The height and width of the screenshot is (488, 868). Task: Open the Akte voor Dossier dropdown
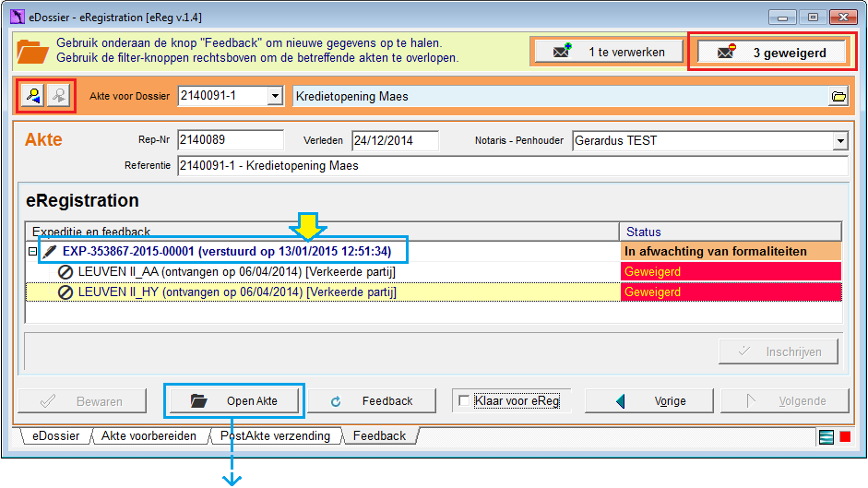pyautogui.click(x=275, y=96)
